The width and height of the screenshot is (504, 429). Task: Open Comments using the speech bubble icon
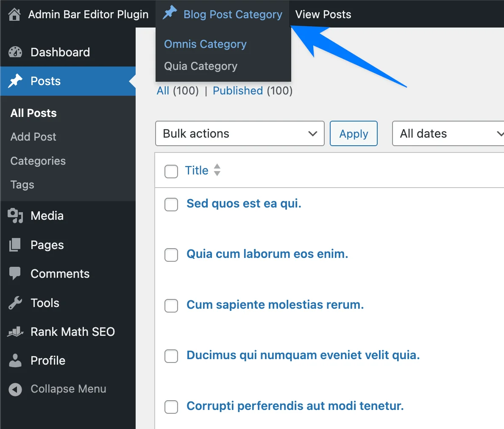(14, 274)
